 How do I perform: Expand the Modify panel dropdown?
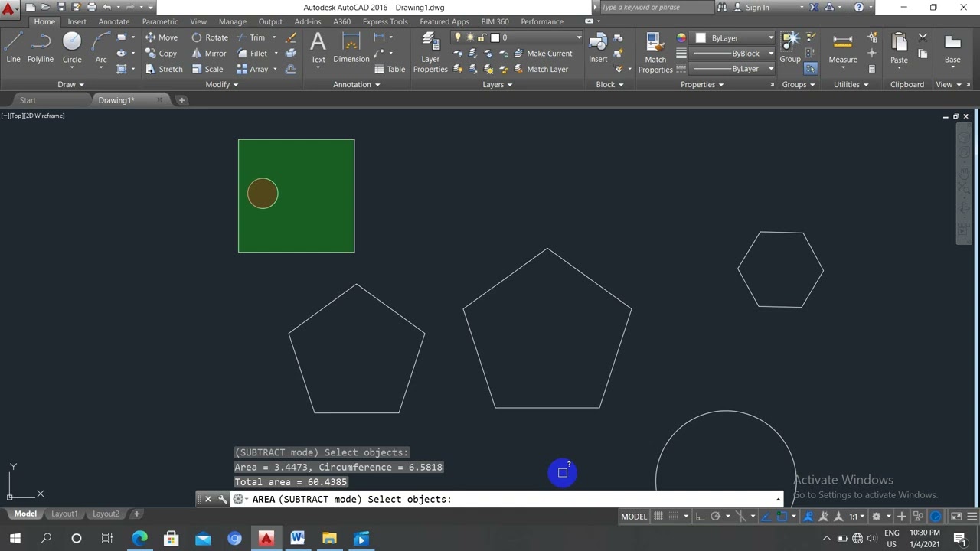click(222, 84)
